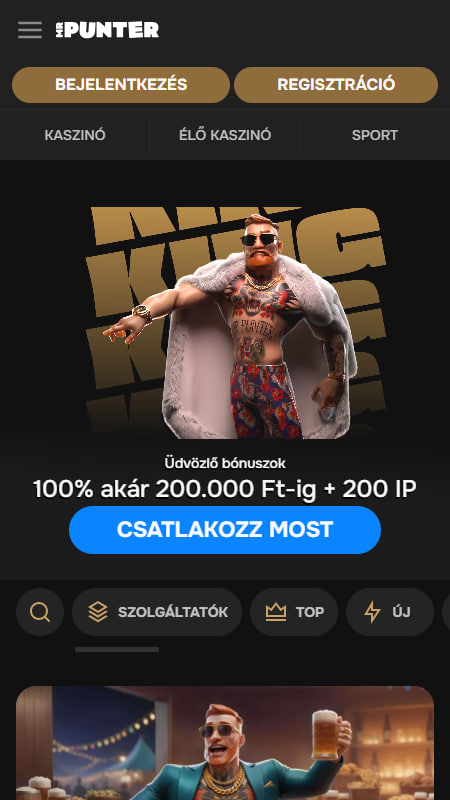This screenshot has width=450, height=800.
Task: Open the game search magnifier
Action: coord(40,612)
